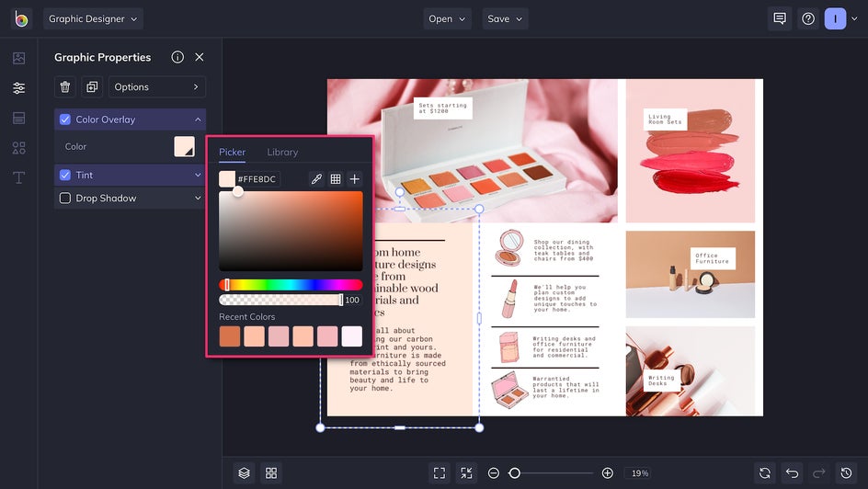
Task: Click the fit to screen icon
Action: coord(439,473)
